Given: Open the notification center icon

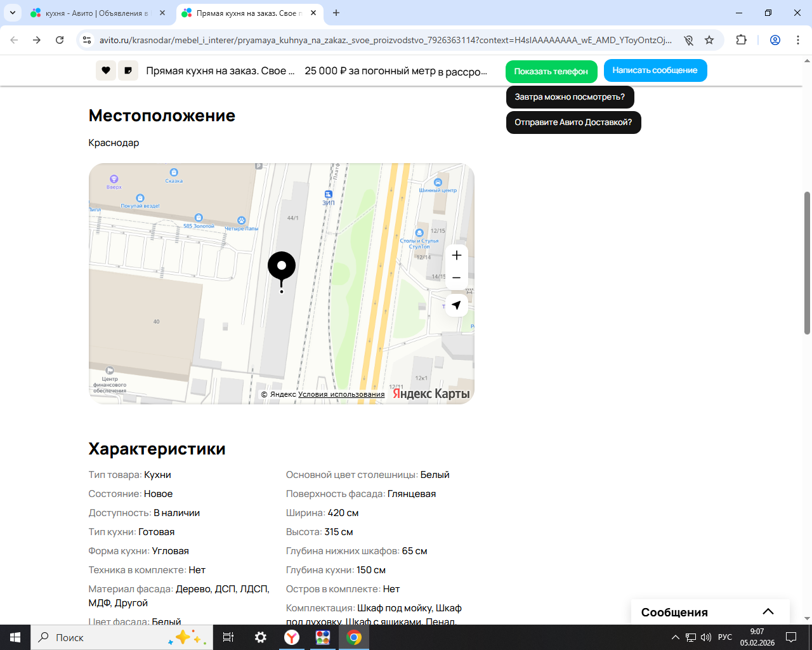Looking at the screenshot, I should click(791, 637).
